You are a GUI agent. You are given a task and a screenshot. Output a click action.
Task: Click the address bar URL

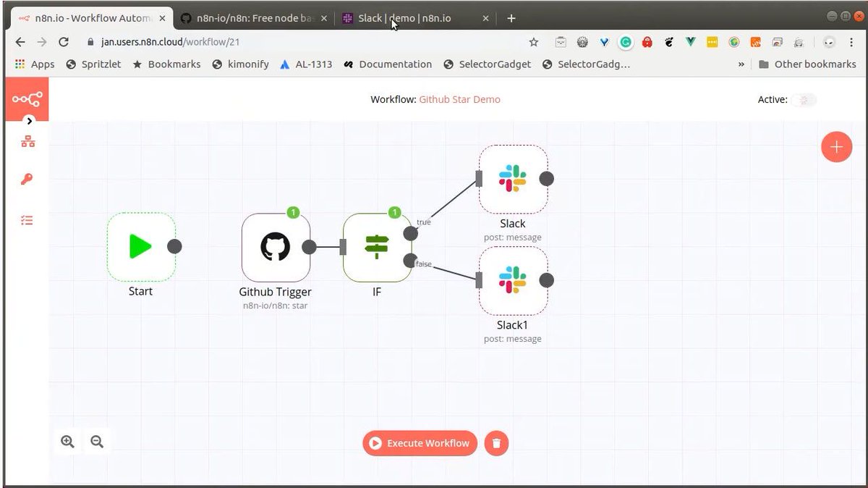170,42
